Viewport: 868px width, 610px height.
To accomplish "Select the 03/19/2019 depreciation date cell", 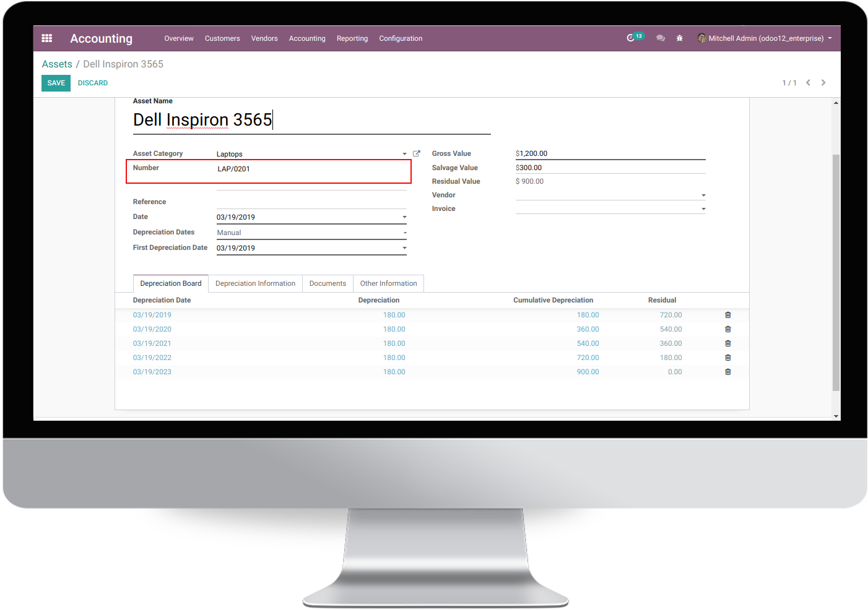I will point(152,315).
